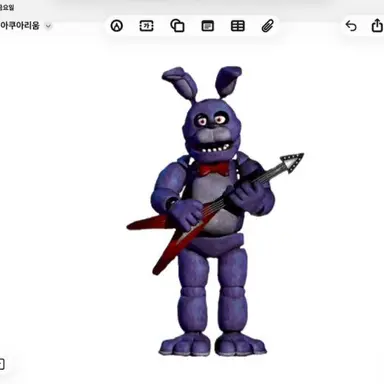384x384 pixels.
Task: Undo the last action
Action: 351,26
